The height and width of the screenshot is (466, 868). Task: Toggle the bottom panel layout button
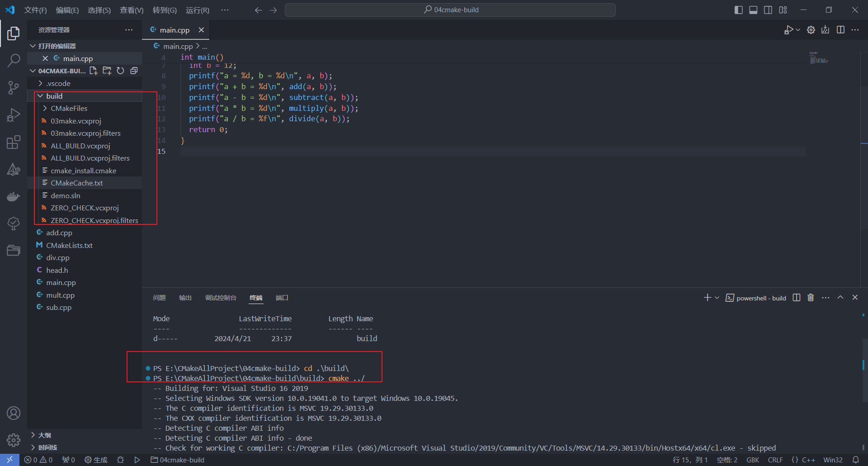pyautogui.click(x=753, y=10)
